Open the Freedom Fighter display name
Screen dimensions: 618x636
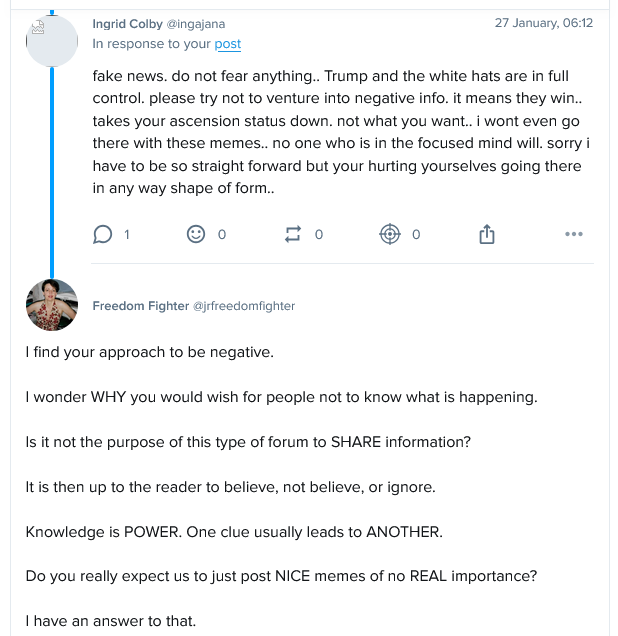(140, 306)
